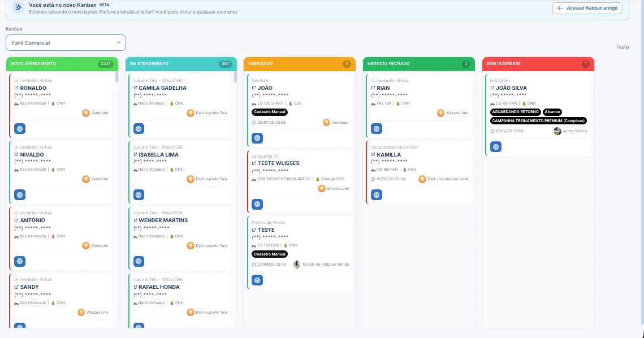The width and height of the screenshot is (644, 338).
Task: Click 07/04/26 23:59 date text
Action: 271,265
